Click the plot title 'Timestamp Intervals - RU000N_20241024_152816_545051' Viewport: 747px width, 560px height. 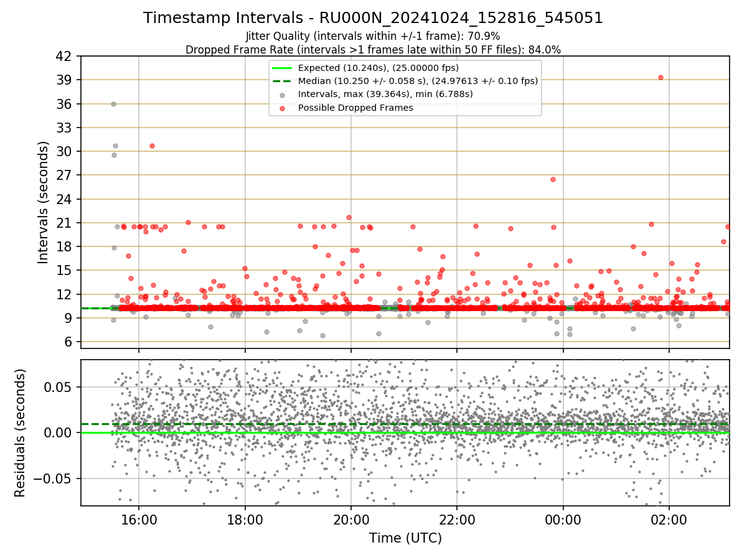[373, 18]
